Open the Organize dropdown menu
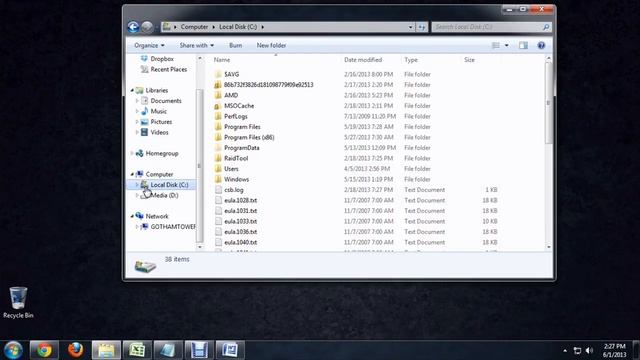 [x=149, y=45]
